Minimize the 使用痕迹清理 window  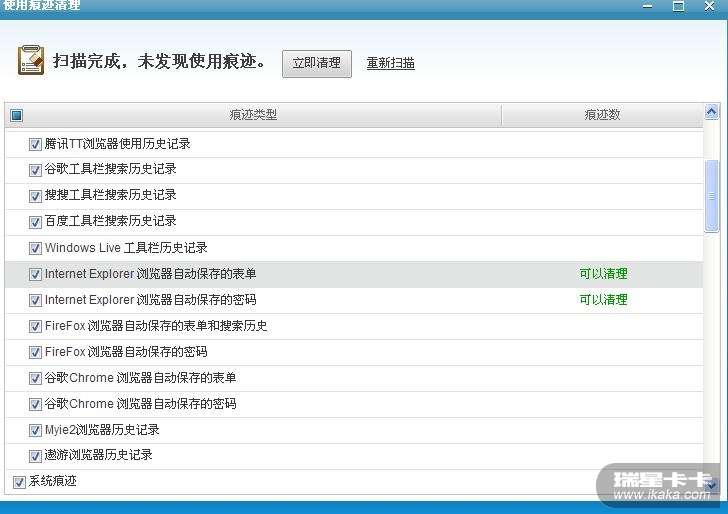[x=648, y=6]
